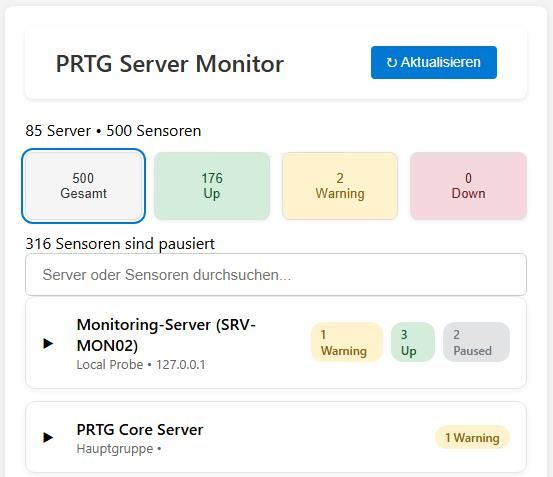Image resolution: width=553 pixels, height=477 pixels.
Task: Click the Hauptgruppe subtitle
Action: (119, 449)
